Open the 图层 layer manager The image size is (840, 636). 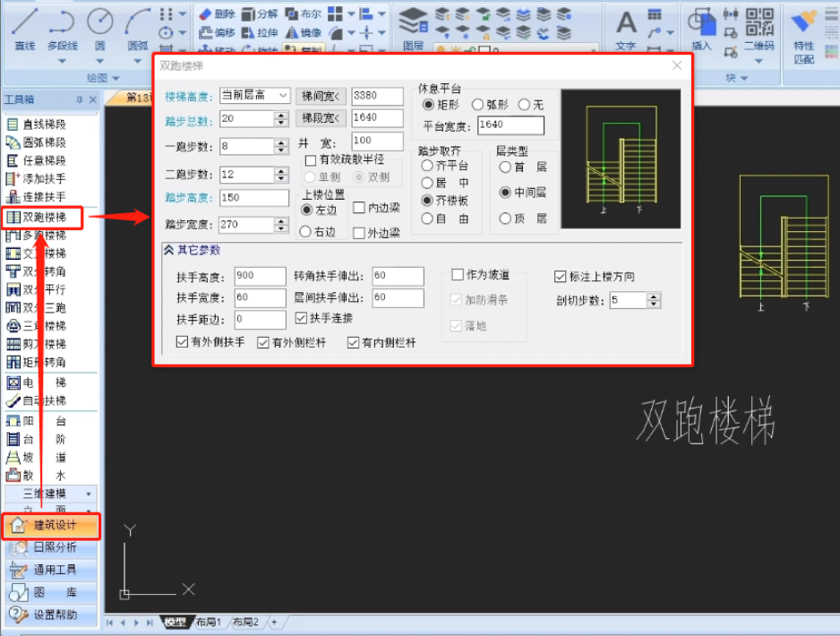coord(413,29)
